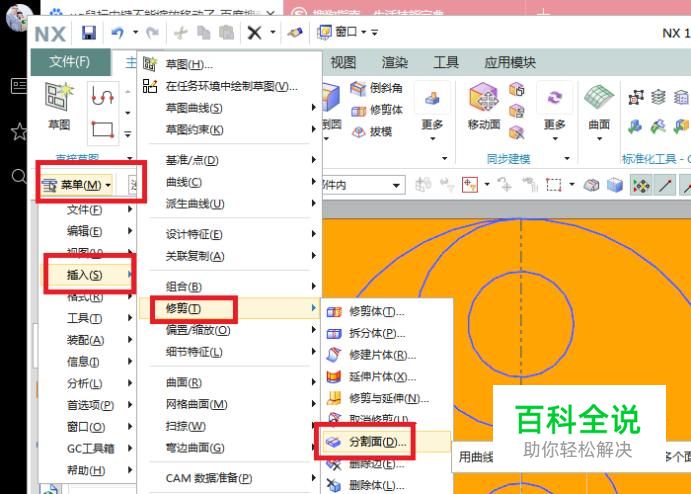Undo the last action with the undo arrow
Viewport: 691px width, 494px height.
tap(118, 33)
